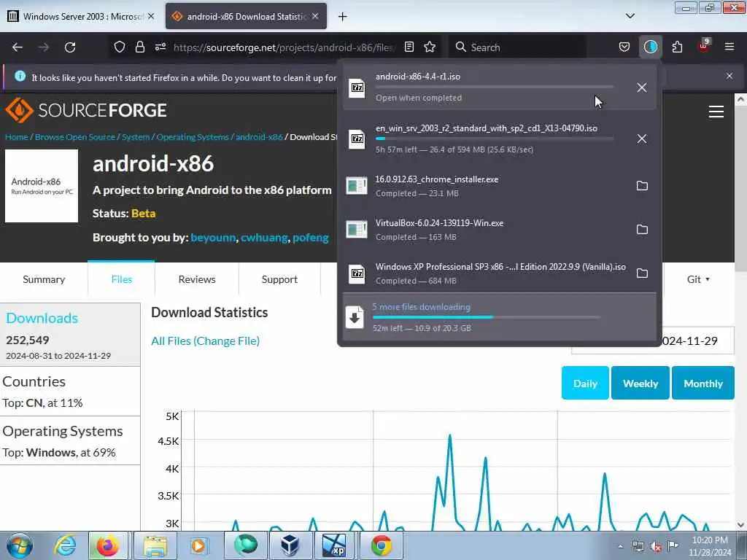Dismiss the Firefox refresh notification bar
This screenshot has height=560, width=747.
tap(729, 76)
